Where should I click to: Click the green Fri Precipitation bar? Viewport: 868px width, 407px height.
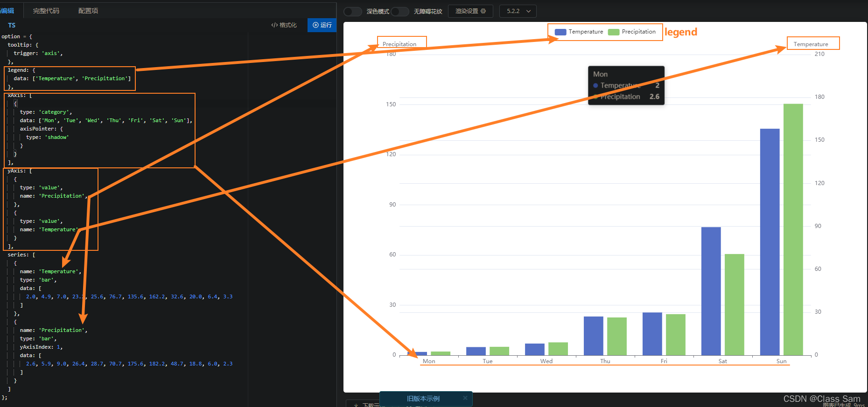tap(675, 335)
